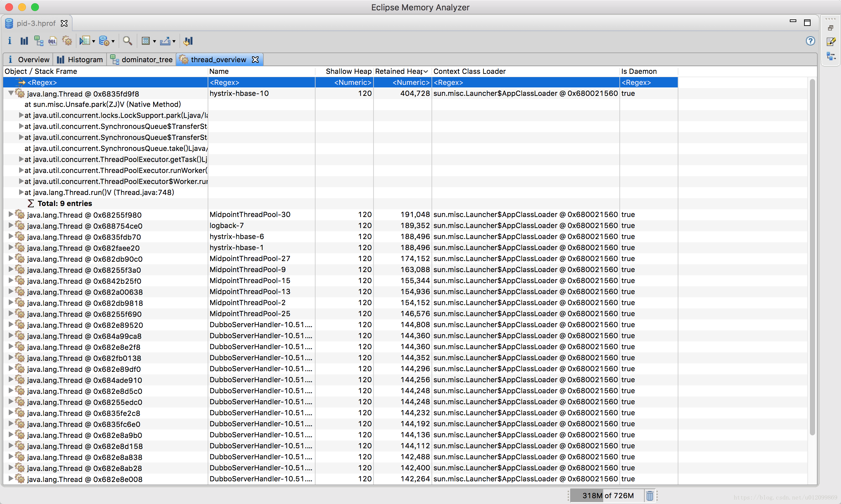The height and width of the screenshot is (504, 841).
Task: Open query browser icon
Action: [x=104, y=41]
